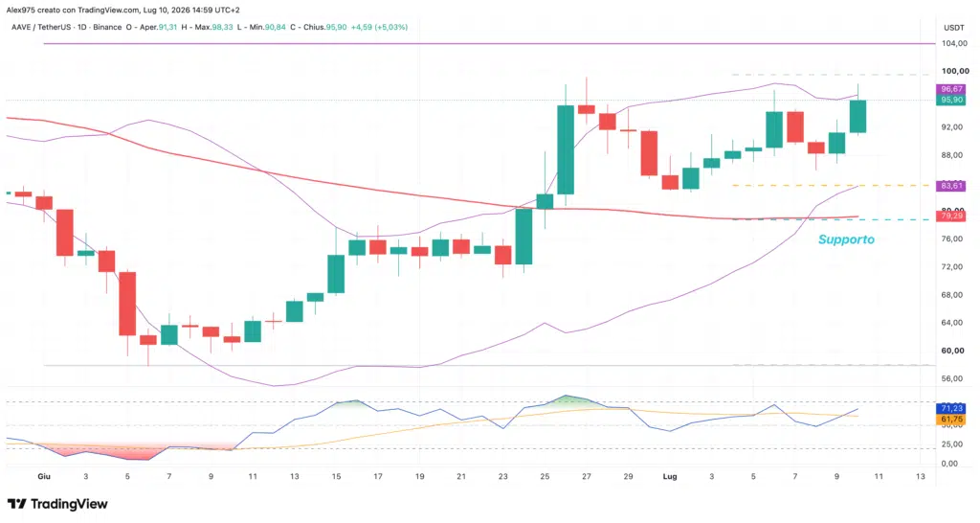Click the Giu month label on the time axis
The height and width of the screenshot is (523, 980).
[x=44, y=477]
